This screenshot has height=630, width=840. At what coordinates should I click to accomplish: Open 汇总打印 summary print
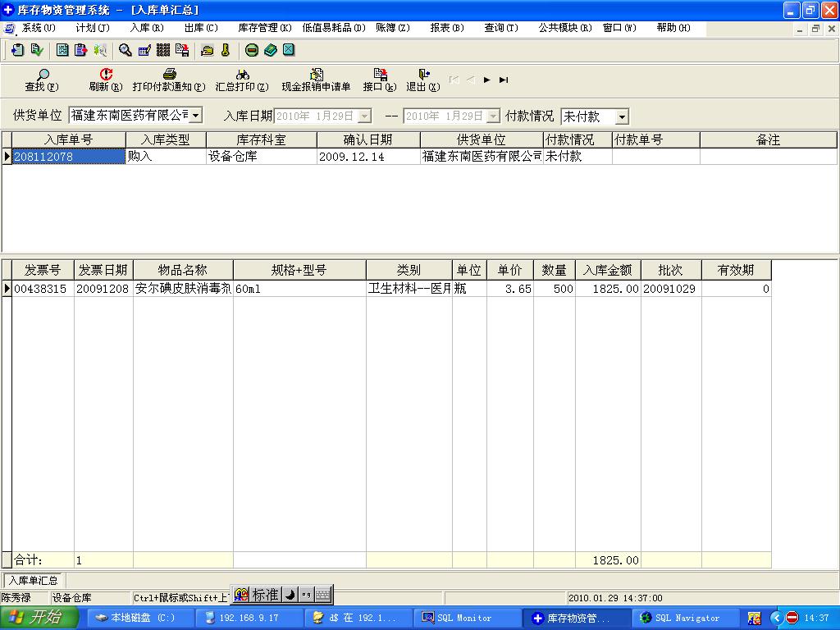[242, 80]
